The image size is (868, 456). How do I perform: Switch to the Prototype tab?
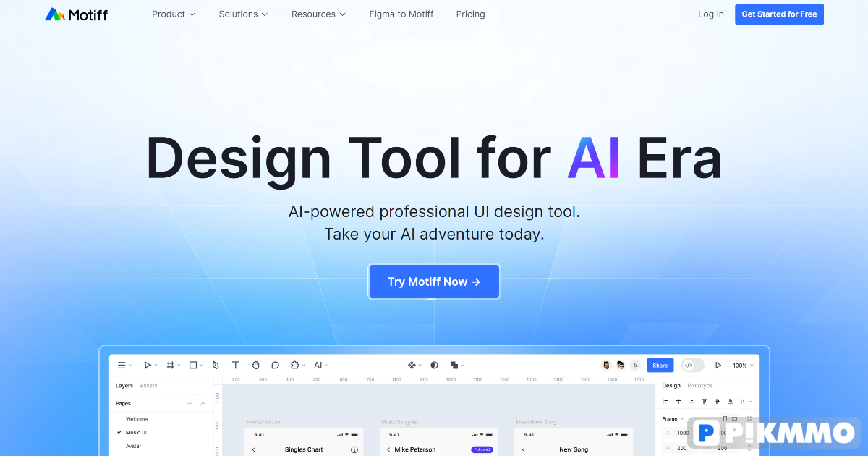point(700,386)
